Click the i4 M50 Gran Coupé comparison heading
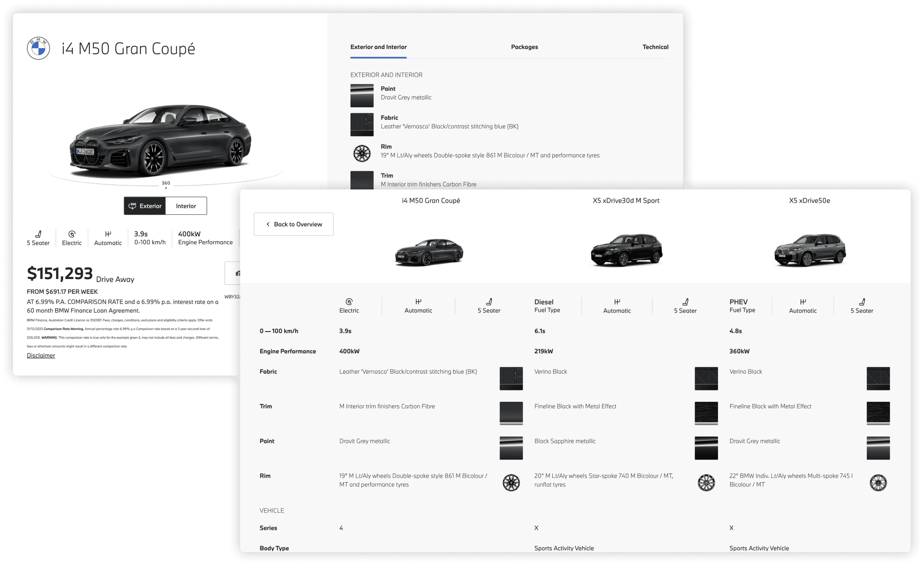Viewport: 924px width, 565px height. pyautogui.click(x=431, y=200)
